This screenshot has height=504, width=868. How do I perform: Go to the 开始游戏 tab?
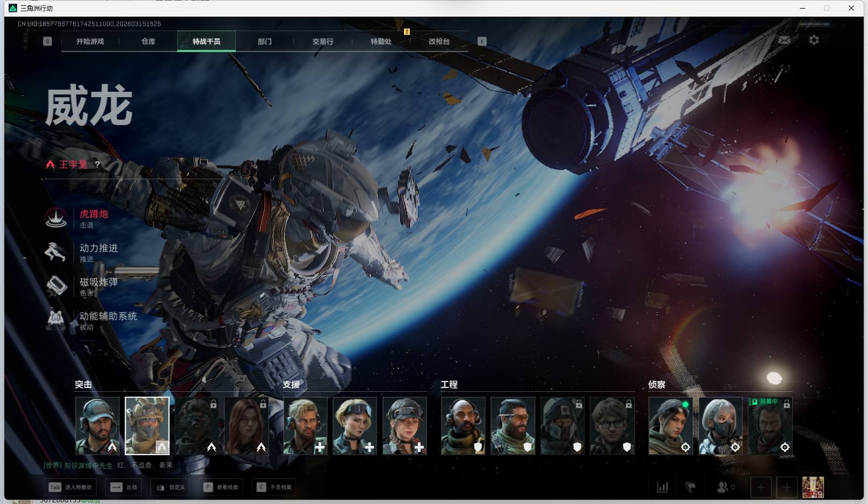[x=90, y=41]
